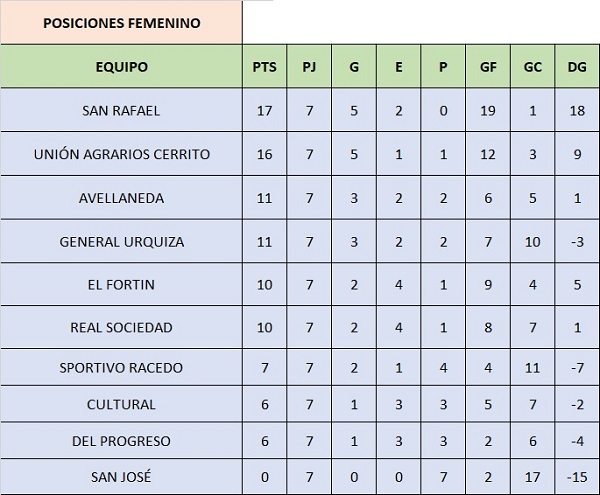Click San Rafael's 19 goals-for cell
The height and width of the screenshot is (495, 600).
click(488, 110)
